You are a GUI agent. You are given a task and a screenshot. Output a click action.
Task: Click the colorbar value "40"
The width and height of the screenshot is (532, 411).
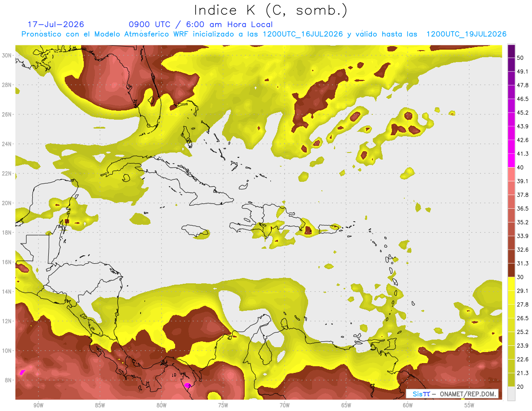[520, 168]
